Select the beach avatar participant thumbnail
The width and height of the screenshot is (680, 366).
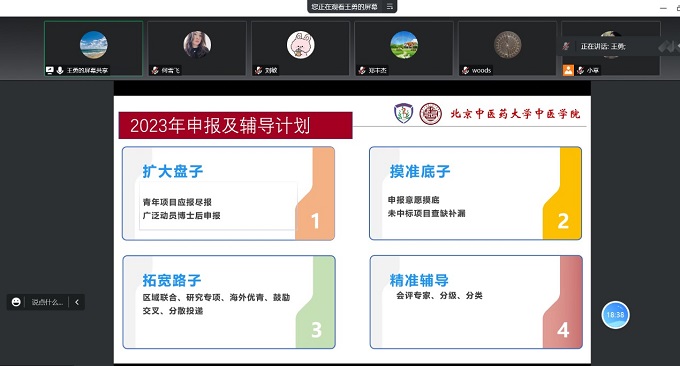coord(93,45)
